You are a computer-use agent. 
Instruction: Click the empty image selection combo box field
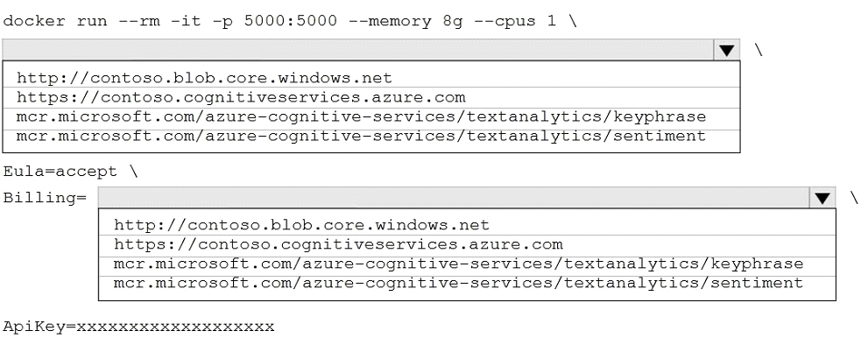pyautogui.click(x=358, y=50)
